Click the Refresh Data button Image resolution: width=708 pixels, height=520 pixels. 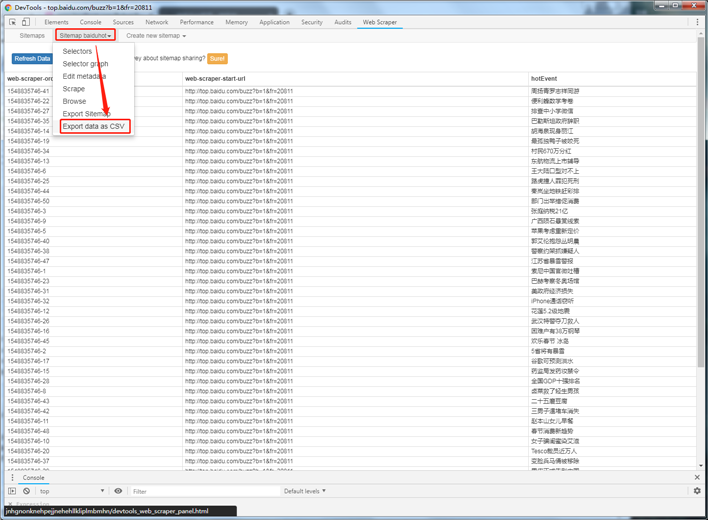(x=32, y=59)
